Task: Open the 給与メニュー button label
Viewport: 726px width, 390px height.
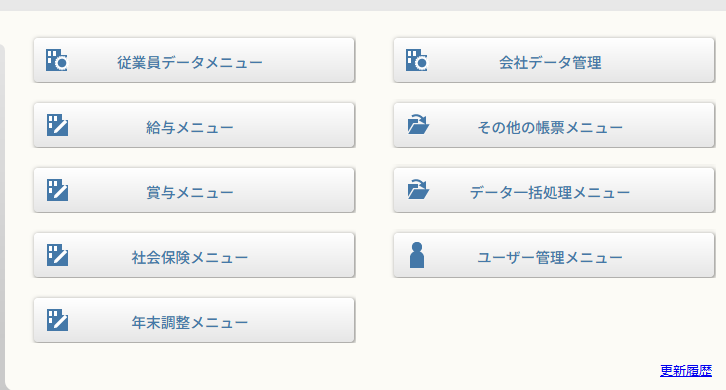Action: pyautogui.click(x=190, y=127)
